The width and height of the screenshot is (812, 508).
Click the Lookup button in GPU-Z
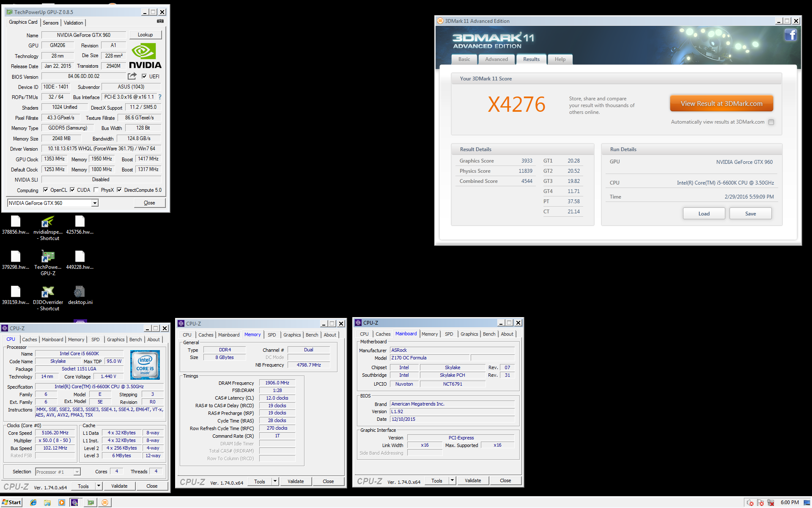(145, 35)
